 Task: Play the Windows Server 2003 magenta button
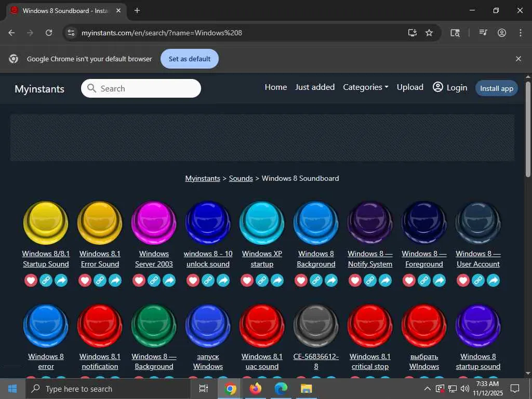click(x=154, y=222)
